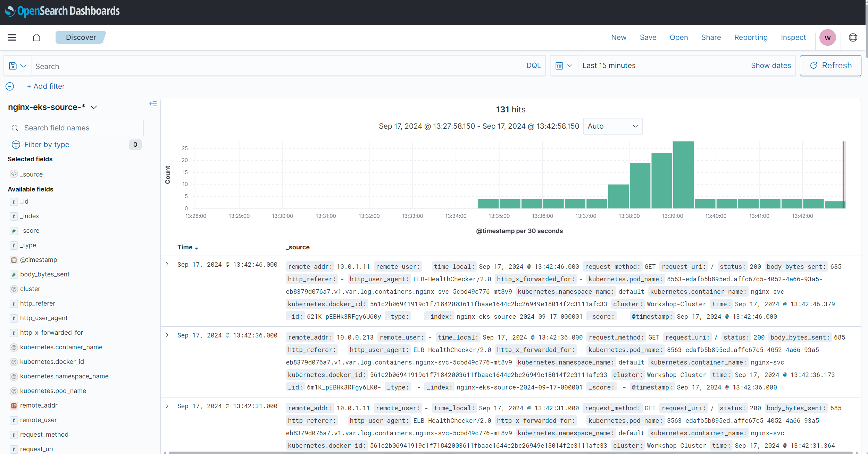Open the help lifebuoy icon
The width and height of the screenshot is (868, 454).
click(x=853, y=37)
